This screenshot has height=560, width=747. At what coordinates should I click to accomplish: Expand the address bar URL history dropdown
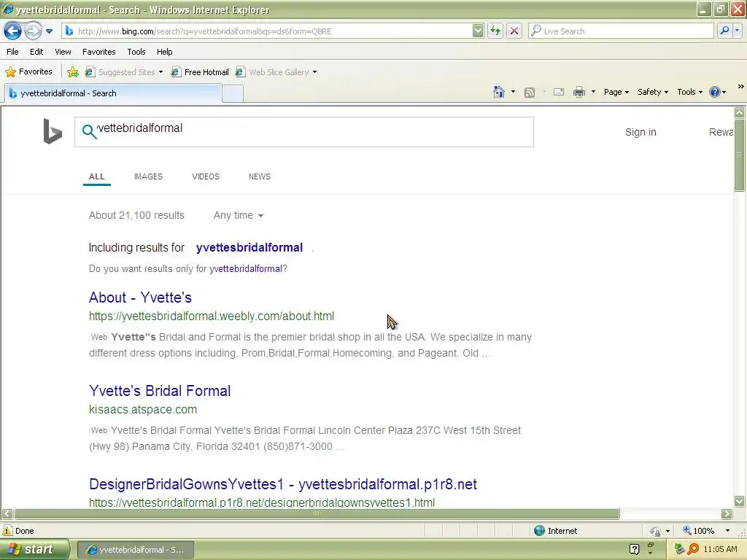(x=478, y=31)
